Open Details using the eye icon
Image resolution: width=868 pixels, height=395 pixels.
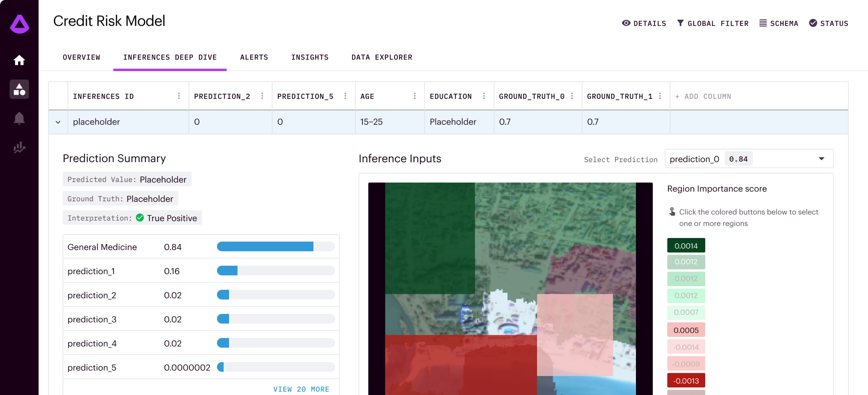pos(644,23)
